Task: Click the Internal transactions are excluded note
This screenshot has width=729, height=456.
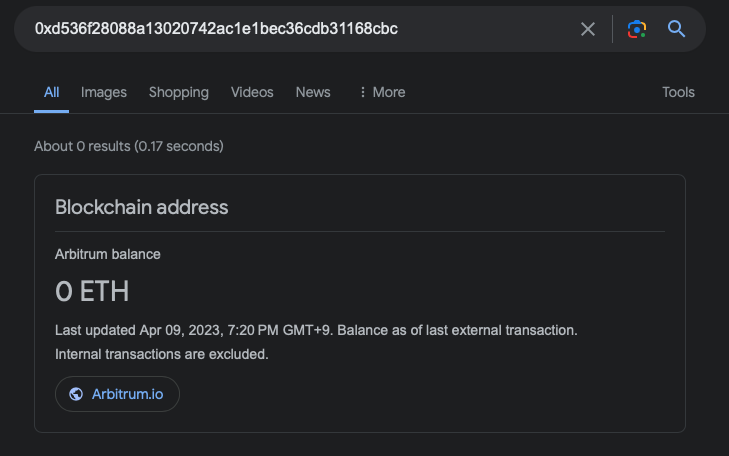Action: 162,354
